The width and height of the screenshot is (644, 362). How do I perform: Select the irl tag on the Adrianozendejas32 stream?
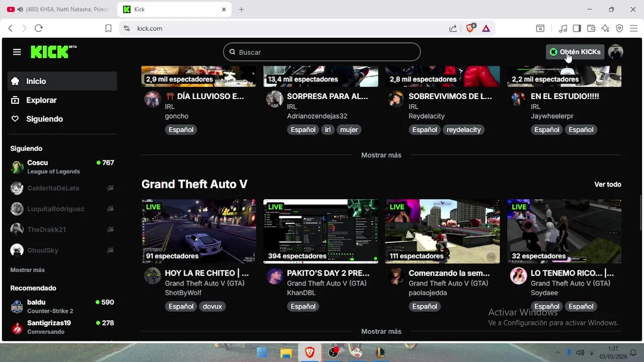point(328,130)
